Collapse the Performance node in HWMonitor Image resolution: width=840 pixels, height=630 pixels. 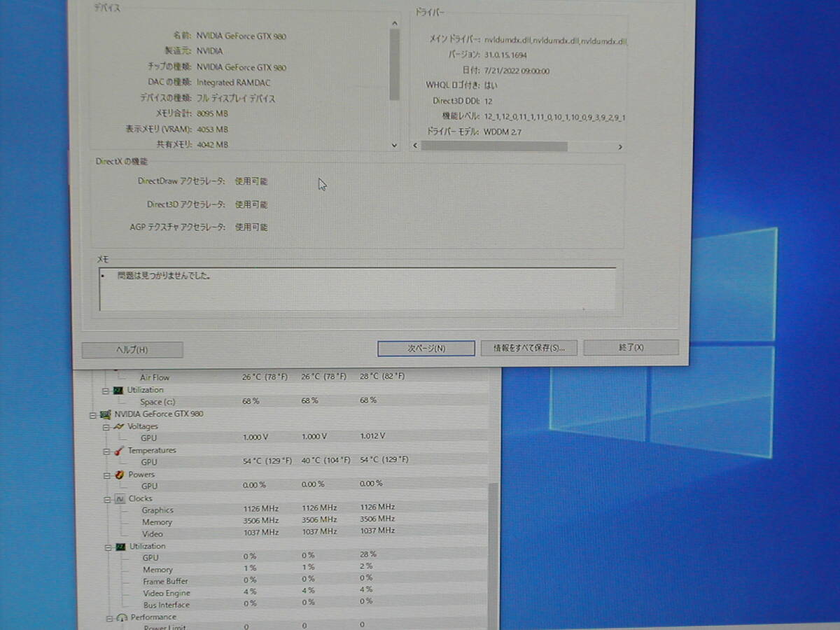click(x=108, y=617)
